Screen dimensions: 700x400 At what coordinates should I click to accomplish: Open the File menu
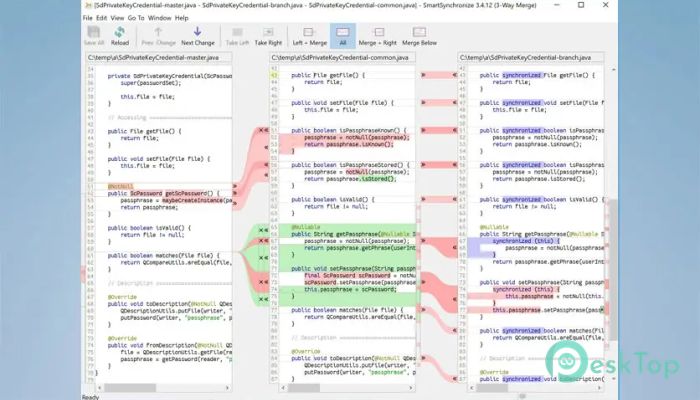point(88,18)
